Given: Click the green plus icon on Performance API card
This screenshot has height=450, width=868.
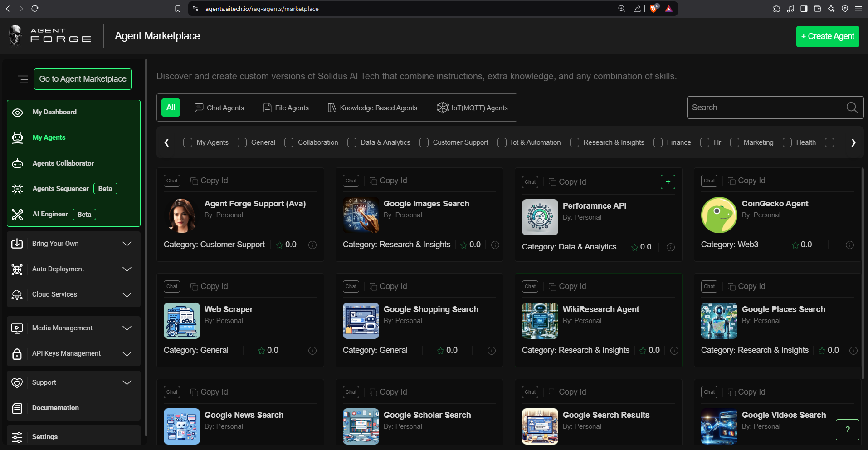Looking at the screenshot, I should [x=668, y=182].
